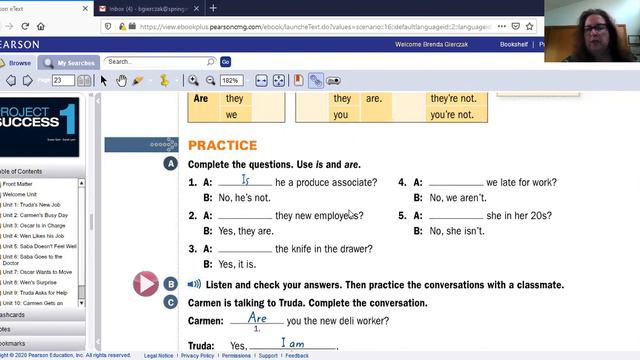This screenshot has height=360, width=640.
Task: Open Welcome Unit in contents
Action: tap(20, 194)
